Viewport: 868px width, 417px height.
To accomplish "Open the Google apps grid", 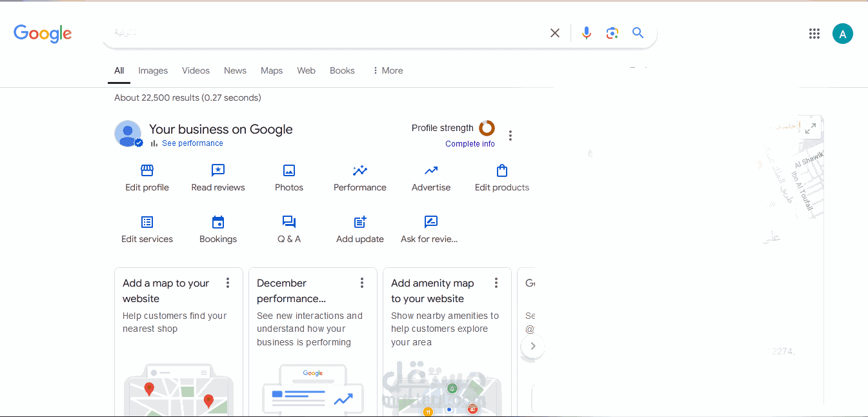I will pos(814,34).
